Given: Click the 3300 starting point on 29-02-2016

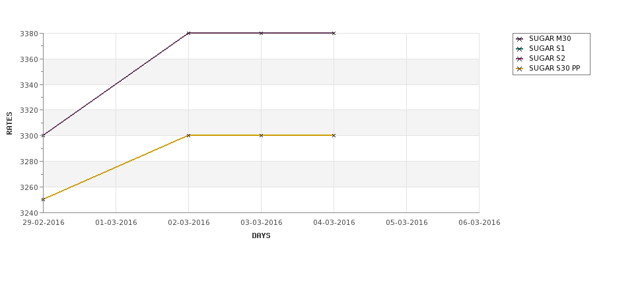Looking at the screenshot, I should [x=43, y=135].
